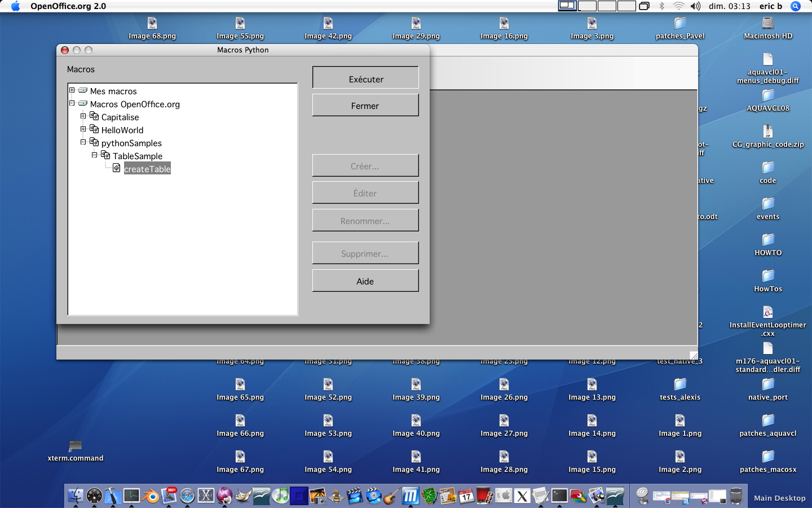This screenshot has height=508, width=812.
Task: Open the Apple menu
Action: pyautogui.click(x=15, y=6)
